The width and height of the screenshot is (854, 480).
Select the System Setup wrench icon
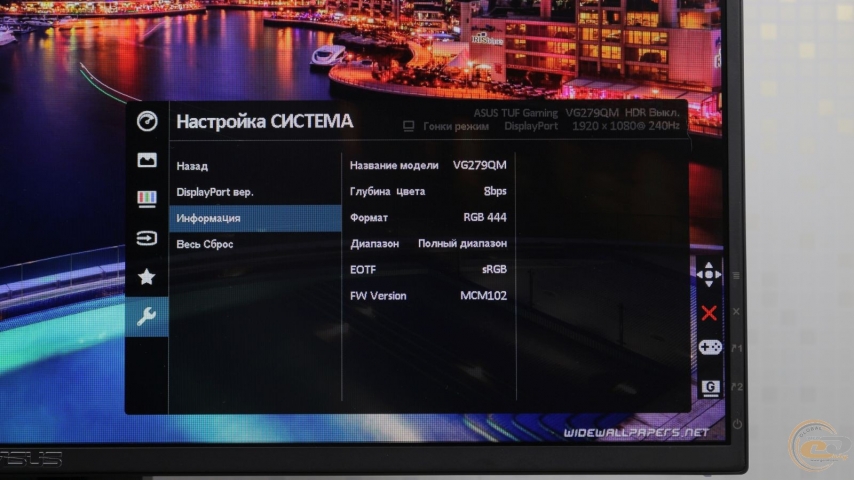point(147,316)
